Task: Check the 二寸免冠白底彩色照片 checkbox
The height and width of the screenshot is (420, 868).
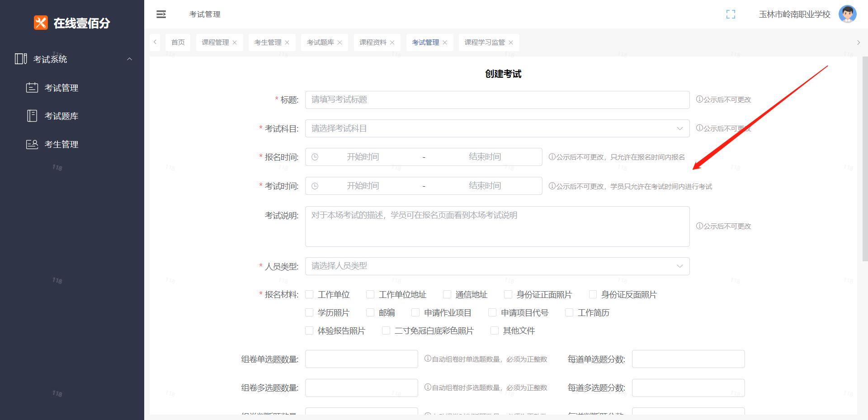Action: tap(386, 330)
